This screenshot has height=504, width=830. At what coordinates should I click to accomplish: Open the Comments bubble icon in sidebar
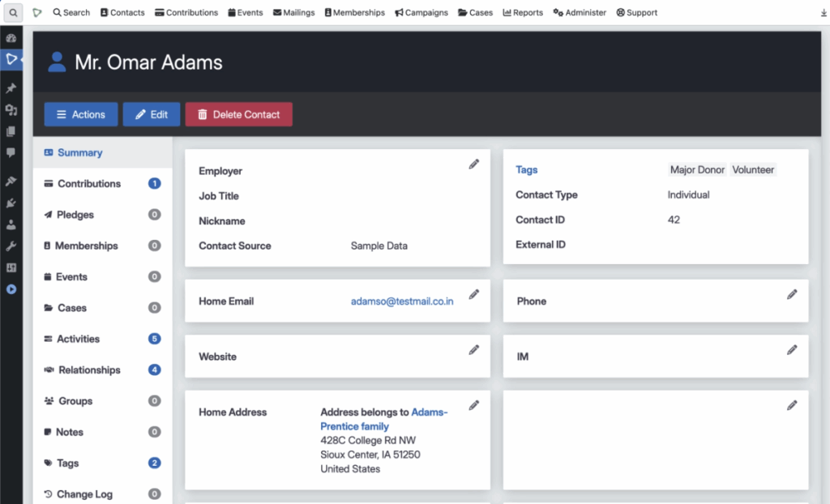click(11, 152)
